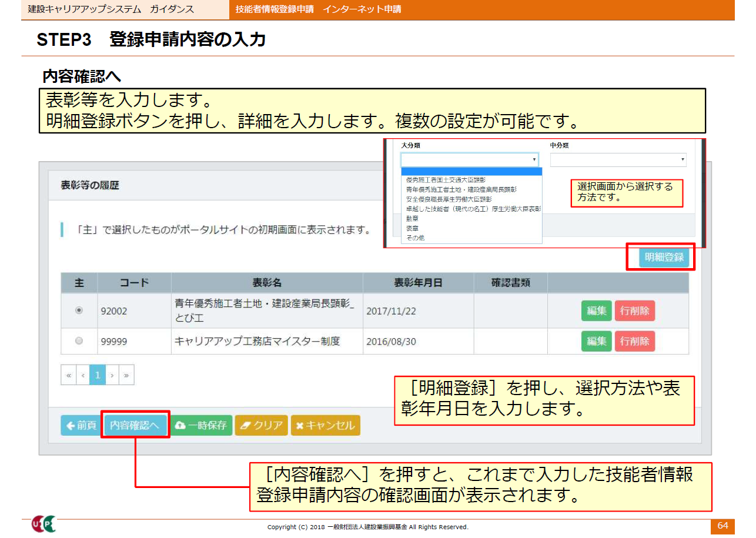Click the 明細登録 button
The image size is (756, 538).
pyautogui.click(x=664, y=258)
